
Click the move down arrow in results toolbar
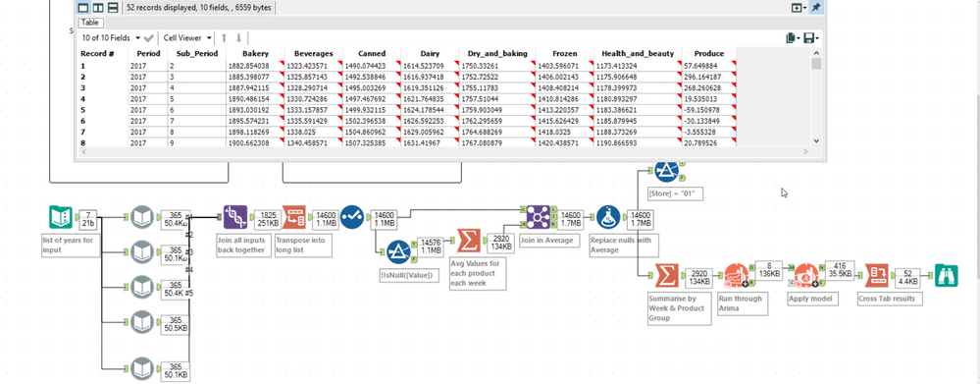[238, 38]
